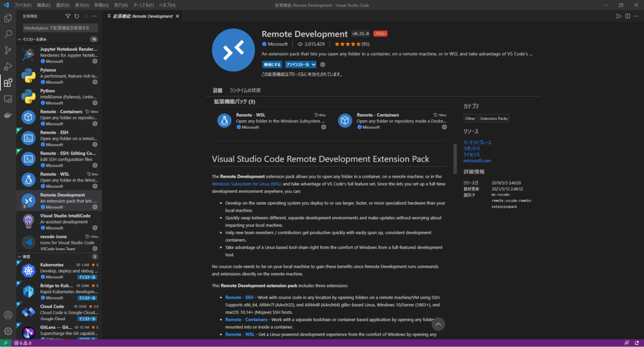The image size is (644, 347).
Task: Open settings gear beside the uninstall button
Action: [x=323, y=64]
